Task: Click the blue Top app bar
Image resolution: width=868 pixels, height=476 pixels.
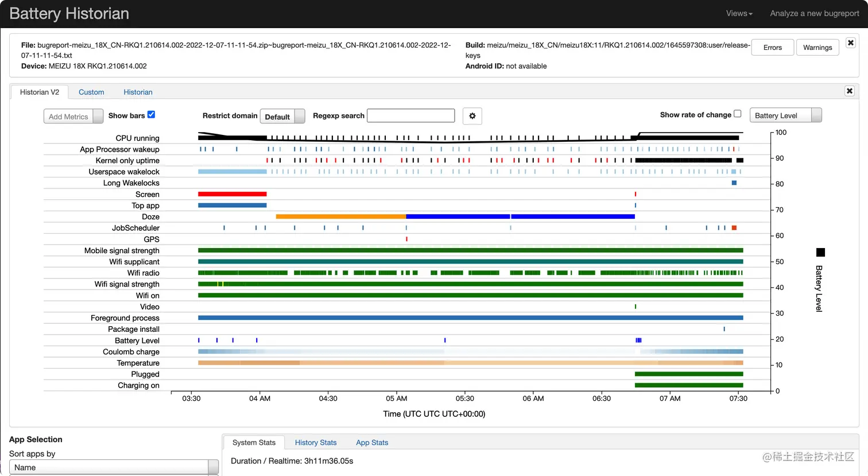Action: pyautogui.click(x=232, y=205)
